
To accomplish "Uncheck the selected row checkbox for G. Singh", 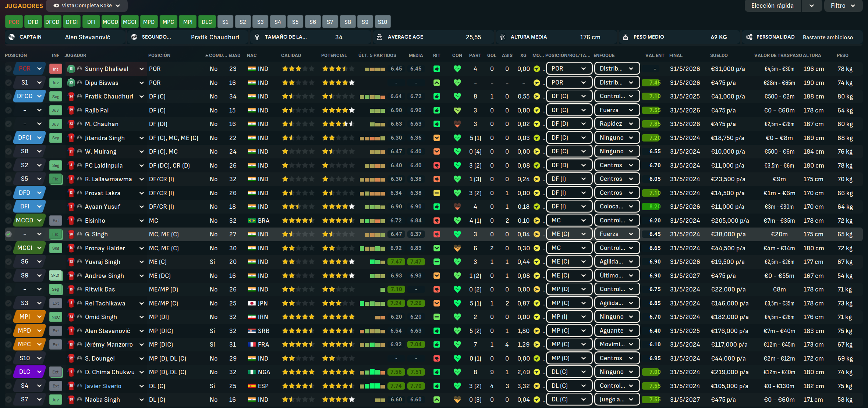I will coord(8,234).
